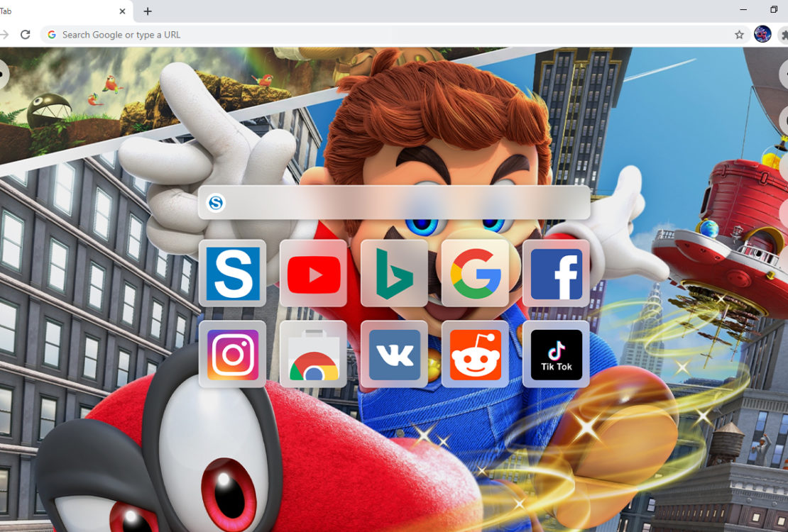Launch the Google shortcut tile
The height and width of the screenshot is (532, 788).
[475, 273]
